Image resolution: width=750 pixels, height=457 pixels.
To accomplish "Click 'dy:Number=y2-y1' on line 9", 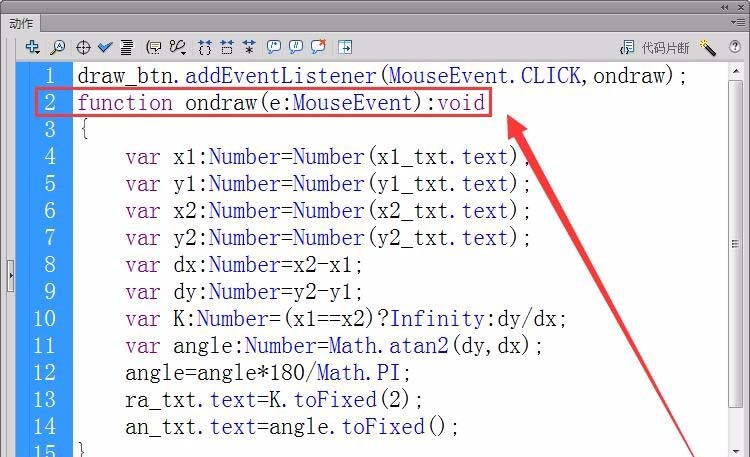I will (x=263, y=292).
